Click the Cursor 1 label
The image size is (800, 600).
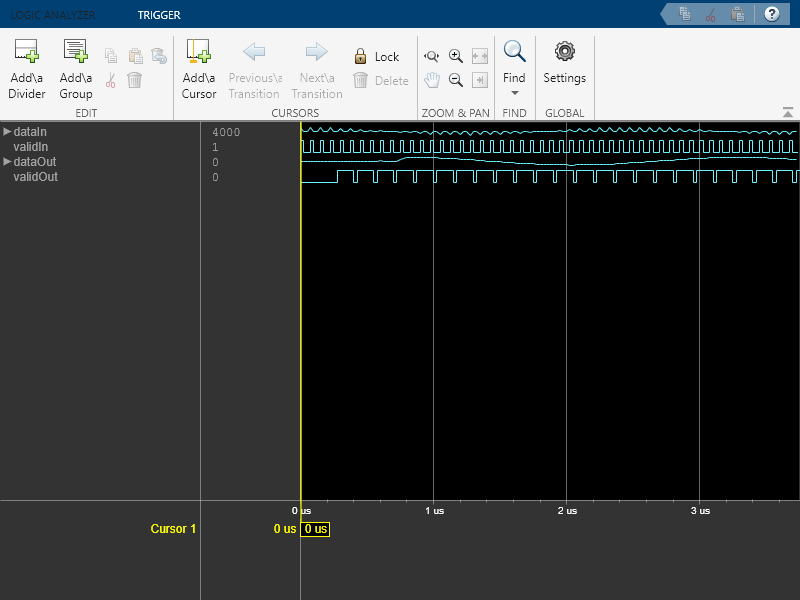click(x=174, y=528)
